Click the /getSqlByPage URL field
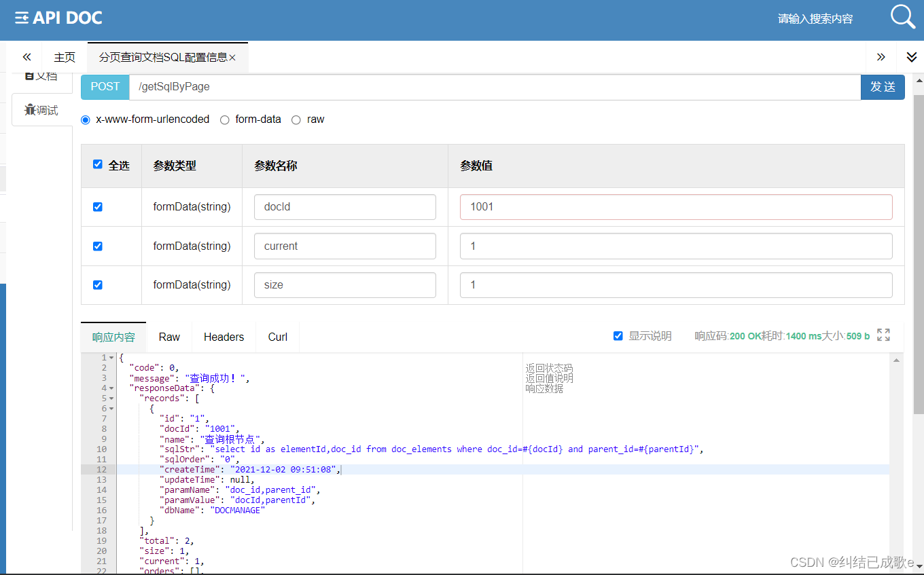This screenshot has width=924, height=575. tap(495, 87)
